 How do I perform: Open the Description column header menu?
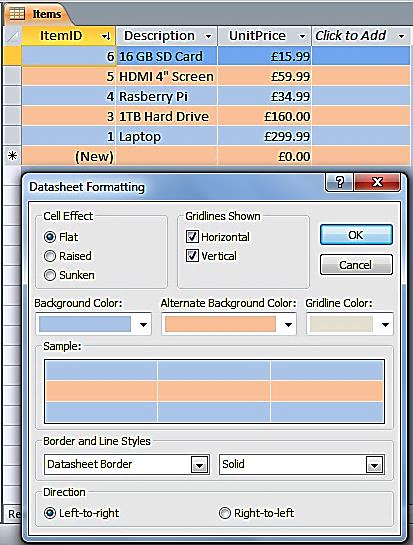208,36
